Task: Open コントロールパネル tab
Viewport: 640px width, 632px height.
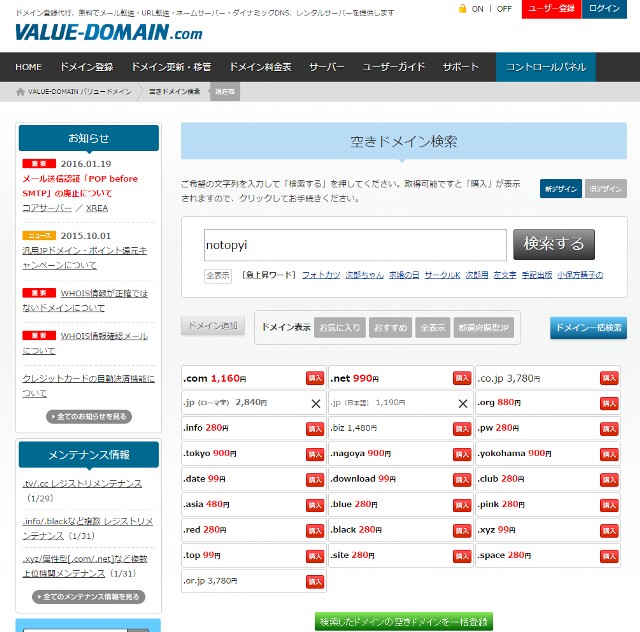Action: tap(546, 67)
